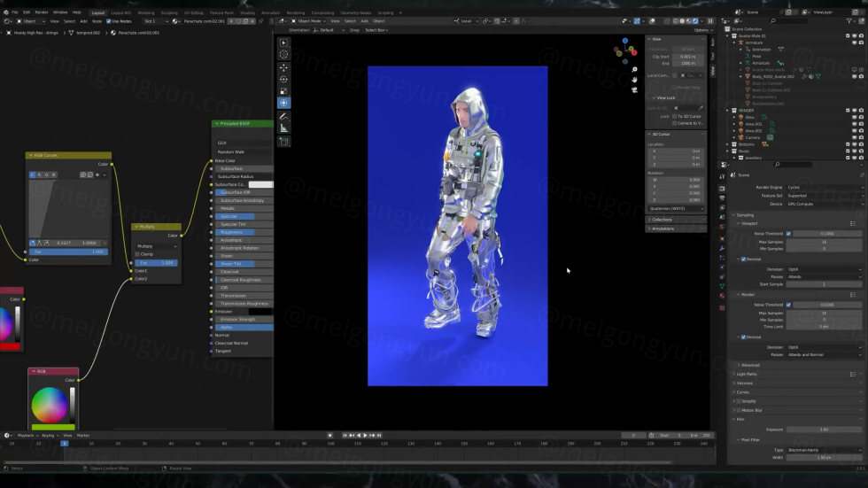
Task: Open the Render menu in top bar
Action: [42, 12]
